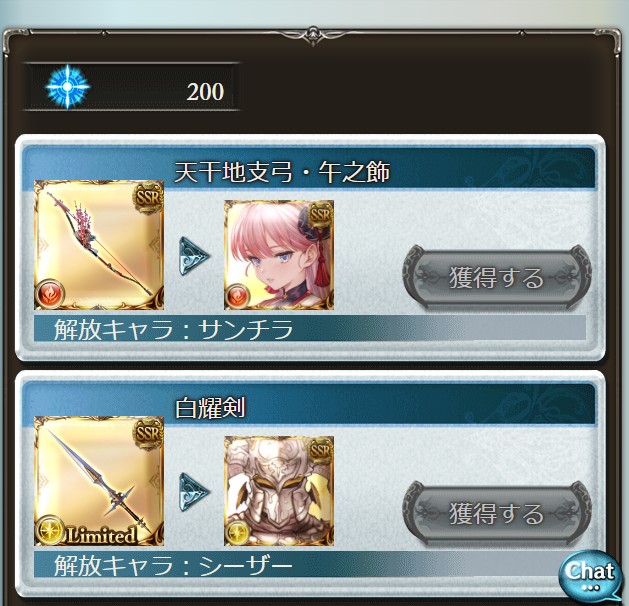Click the 解放キャラ：サンチラ label bar
This screenshot has width=629, height=606.
[309, 329]
